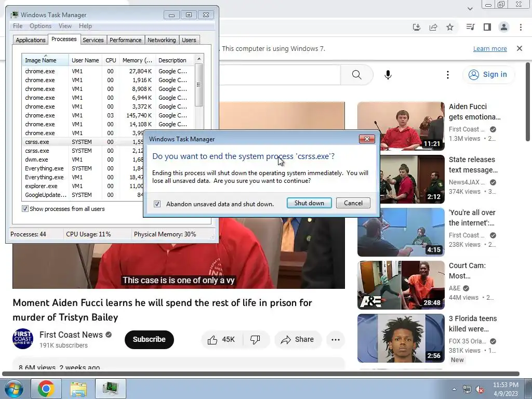This screenshot has height=399, width=532.
Task: Sort processes by Memory column
Action: [137, 60]
